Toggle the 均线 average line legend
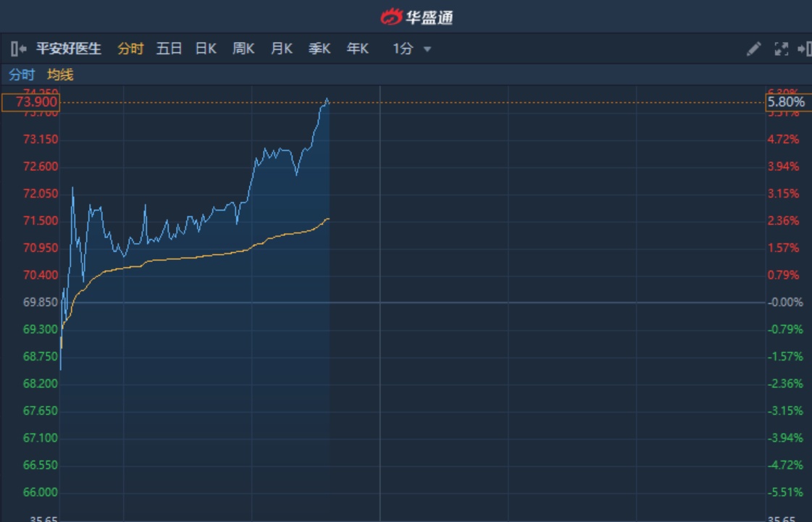Screen dimensions: 812x522 point(60,75)
